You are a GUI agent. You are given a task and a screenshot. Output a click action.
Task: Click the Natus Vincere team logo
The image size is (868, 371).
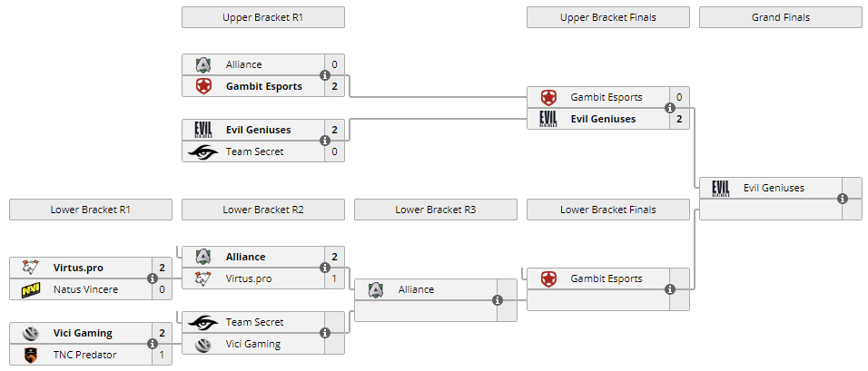tap(31, 289)
